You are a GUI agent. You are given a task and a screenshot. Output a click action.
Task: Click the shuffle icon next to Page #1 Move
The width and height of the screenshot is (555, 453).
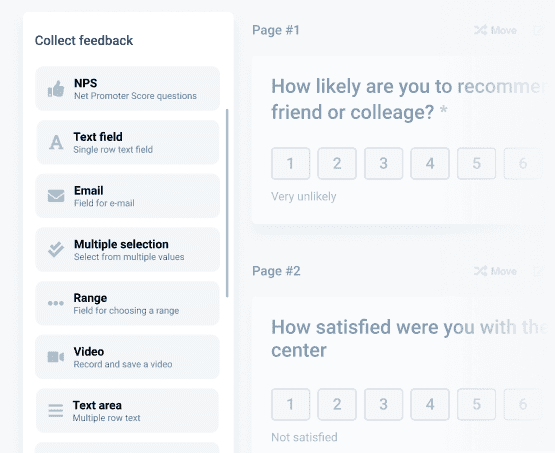(x=481, y=30)
